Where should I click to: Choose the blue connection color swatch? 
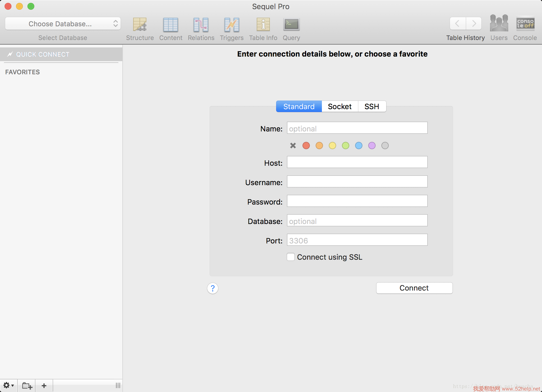point(359,146)
